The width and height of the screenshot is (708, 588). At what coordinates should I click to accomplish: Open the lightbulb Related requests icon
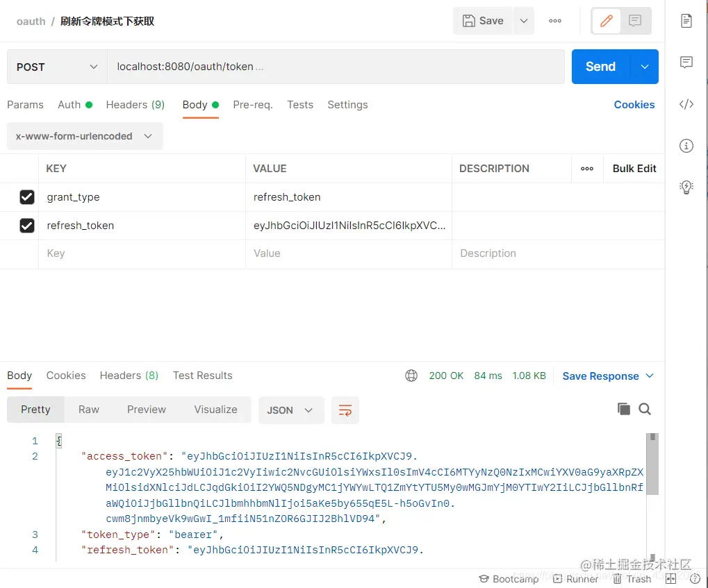686,187
